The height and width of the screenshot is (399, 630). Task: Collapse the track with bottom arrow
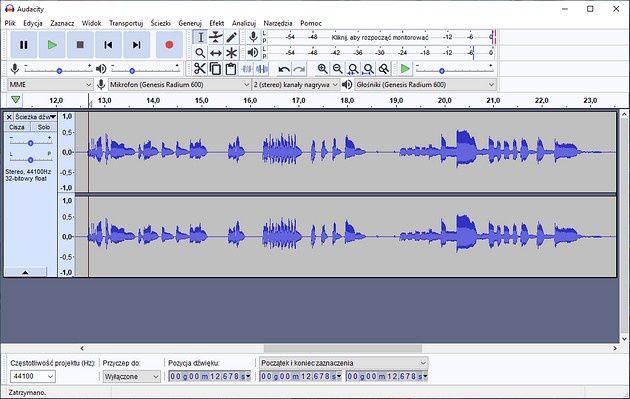(x=25, y=272)
